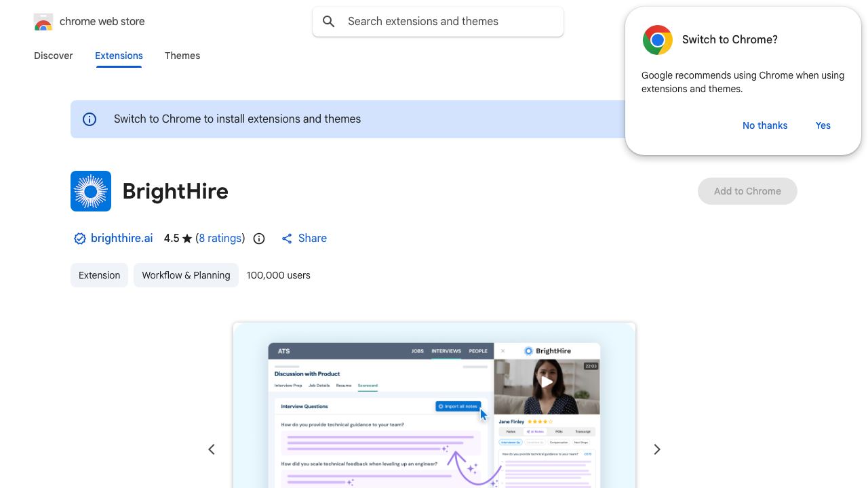Show the previous screenshot with left arrow
This screenshot has width=868, height=488.
click(x=212, y=449)
